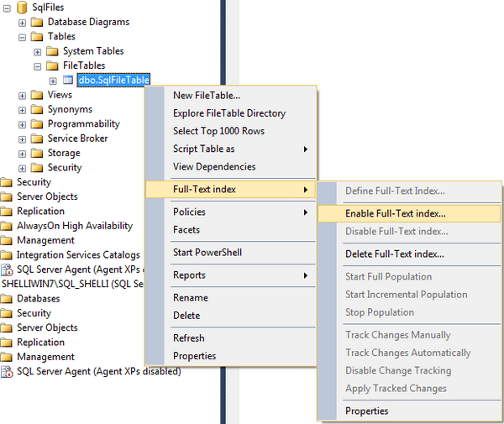Image resolution: width=504 pixels, height=424 pixels.
Task: Click the SQL Server Agent (Agent XPs disabled) icon
Action: [7, 372]
